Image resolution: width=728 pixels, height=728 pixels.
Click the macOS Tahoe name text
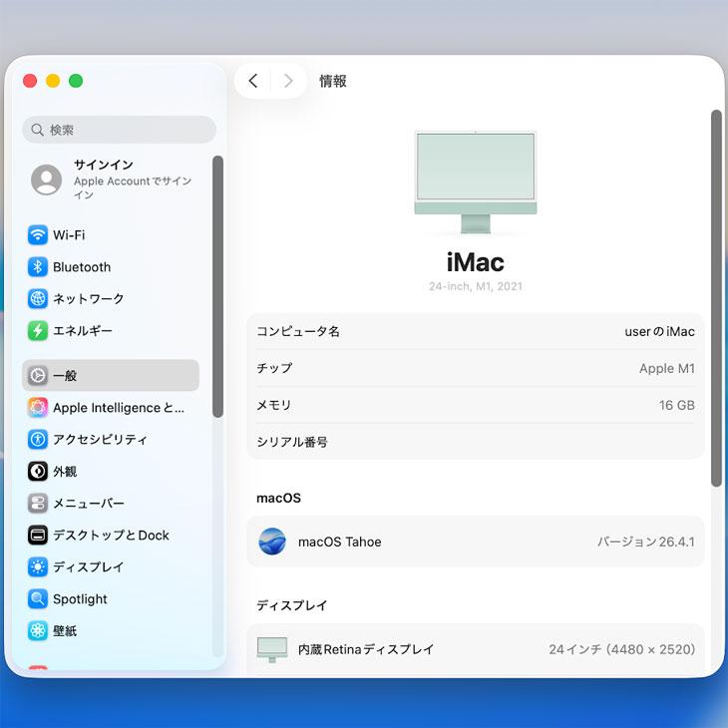pyautogui.click(x=339, y=542)
